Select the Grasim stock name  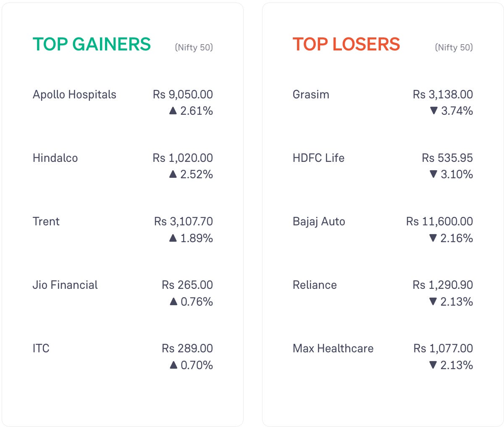[311, 94]
